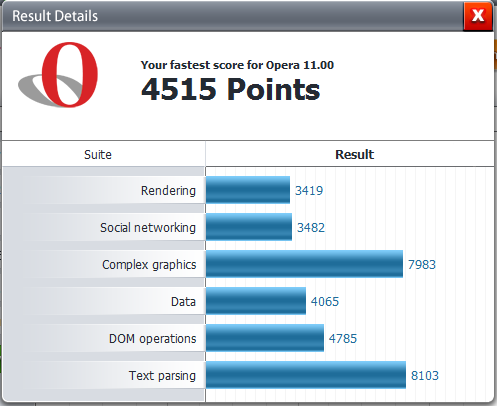
Task: Click the Complex graphics result bar
Action: tap(305, 264)
